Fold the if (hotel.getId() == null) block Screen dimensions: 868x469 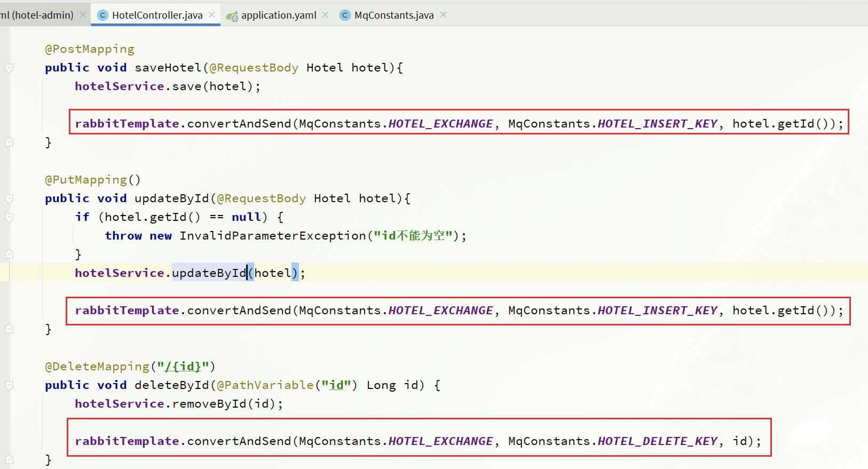coord(9,217)
